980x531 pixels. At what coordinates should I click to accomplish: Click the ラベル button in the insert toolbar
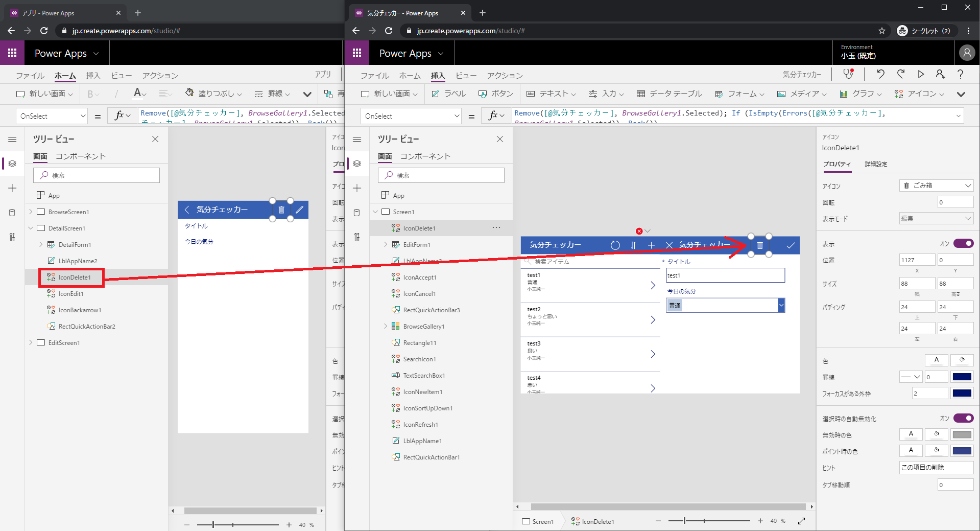[x=449, y=94]
